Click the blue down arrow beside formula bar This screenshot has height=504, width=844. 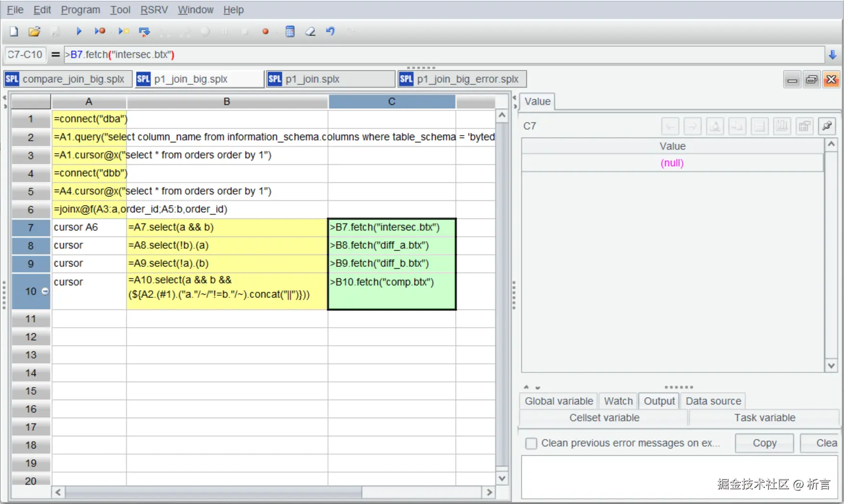832,55
